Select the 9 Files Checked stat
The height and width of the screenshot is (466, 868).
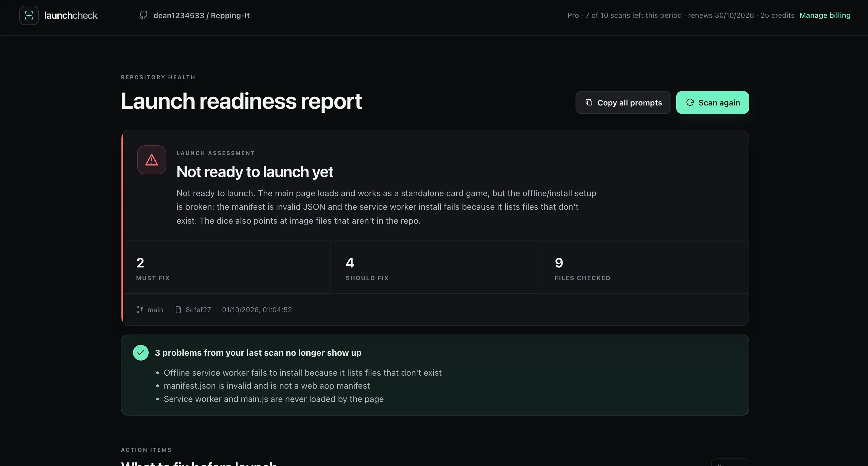(644, 267)
